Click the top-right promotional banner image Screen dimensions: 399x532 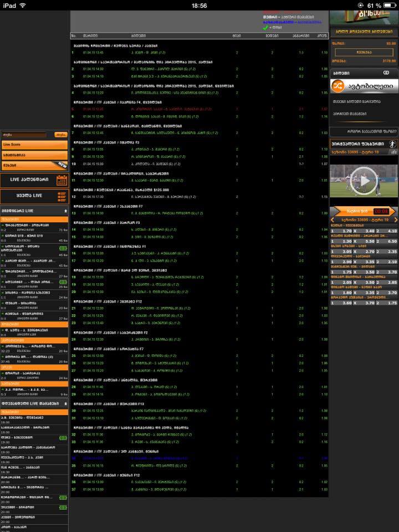(364, 17)
